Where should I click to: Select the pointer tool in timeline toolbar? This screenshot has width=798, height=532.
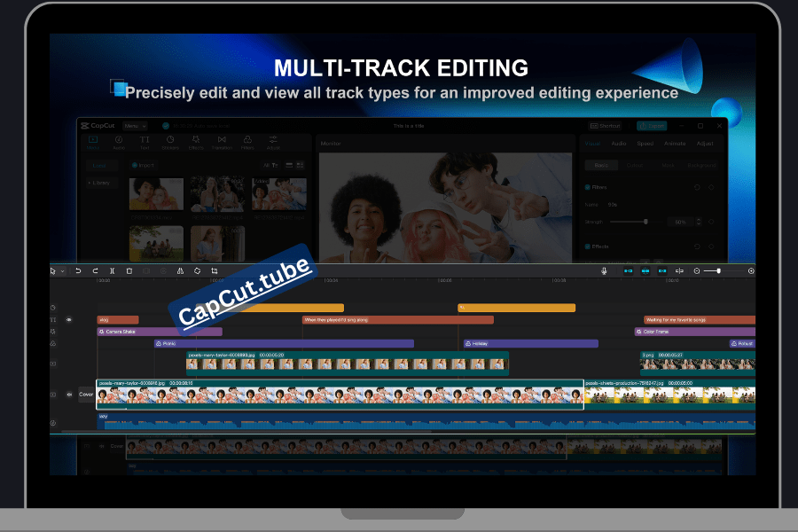pos(53,271)
